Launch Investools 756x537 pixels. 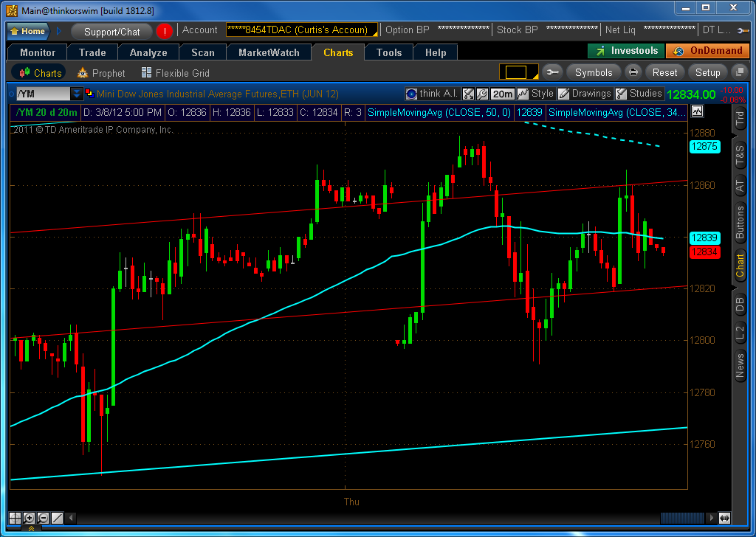coord(626,51)
